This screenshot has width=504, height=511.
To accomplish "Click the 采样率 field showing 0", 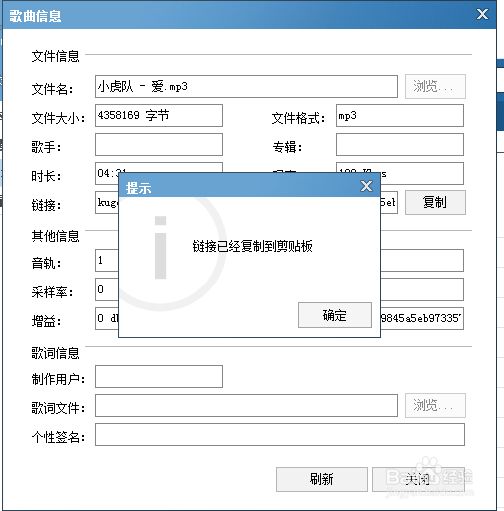I will pos(107,289).
